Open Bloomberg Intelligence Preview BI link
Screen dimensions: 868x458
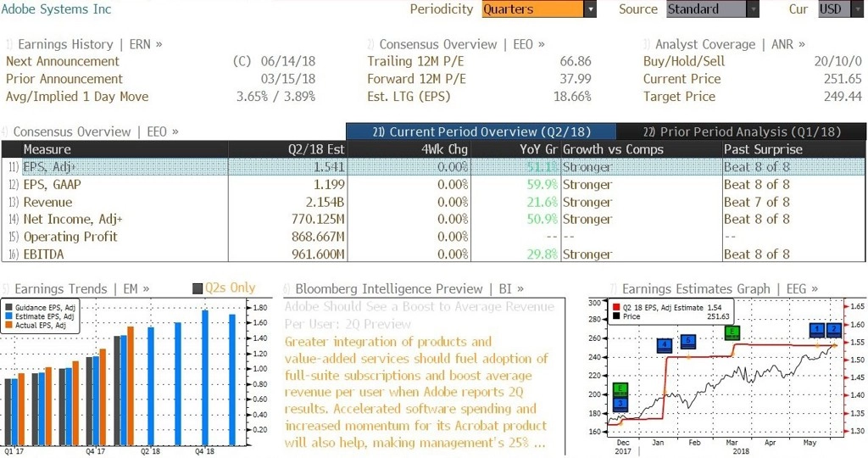[409, 289]
